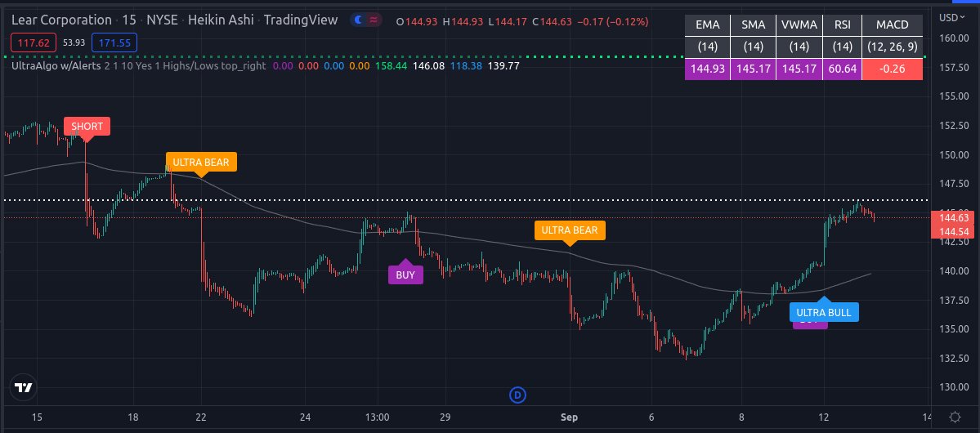The image size is (980, 433).
Task: Click the ULTRA BEAR label near 22
Action: [x=201, y=163]
